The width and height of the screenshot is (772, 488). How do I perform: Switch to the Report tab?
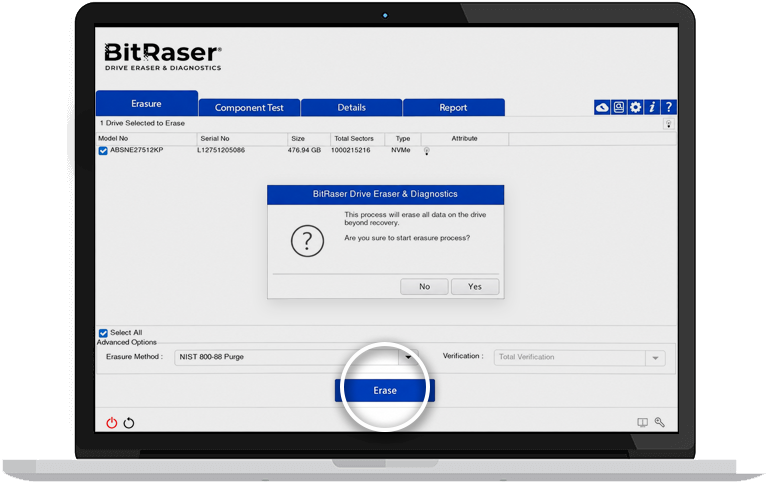tap(453, 107)
